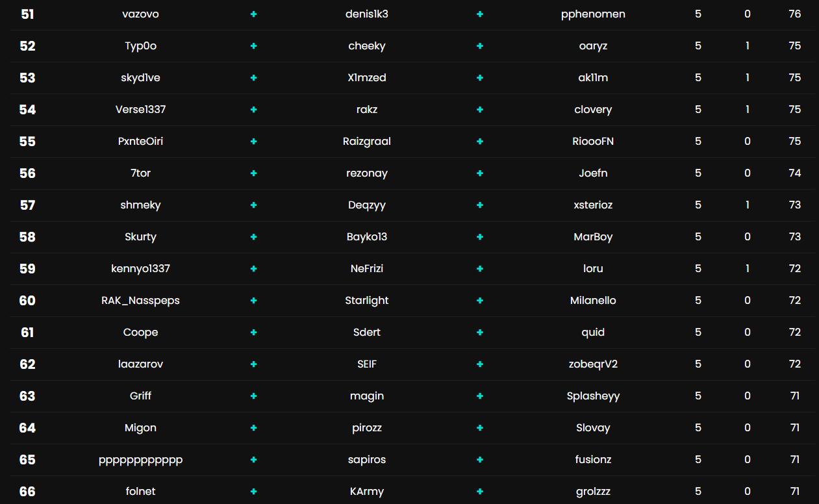Select player name Raizgraal
The image size is (819, 504).
click(367, 142)
